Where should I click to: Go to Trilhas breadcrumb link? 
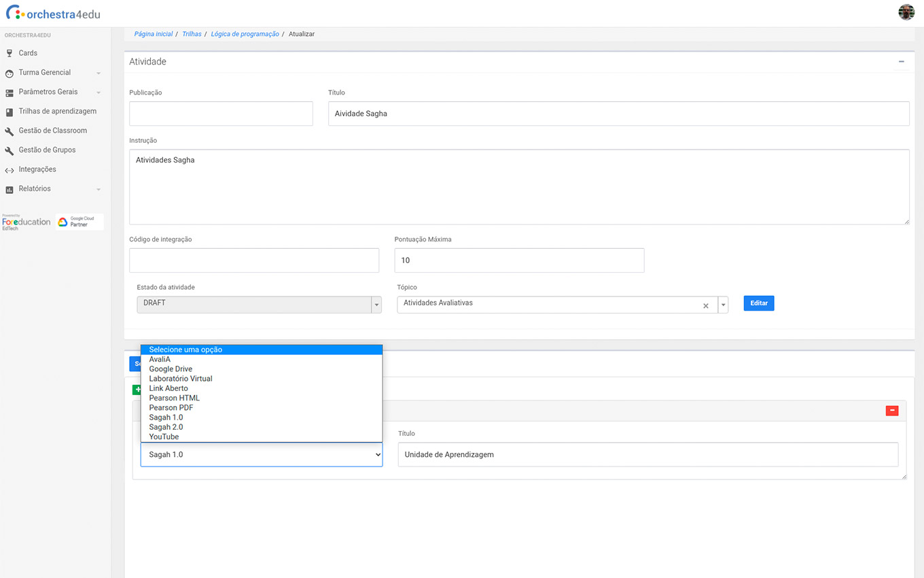tap(192, 34)
